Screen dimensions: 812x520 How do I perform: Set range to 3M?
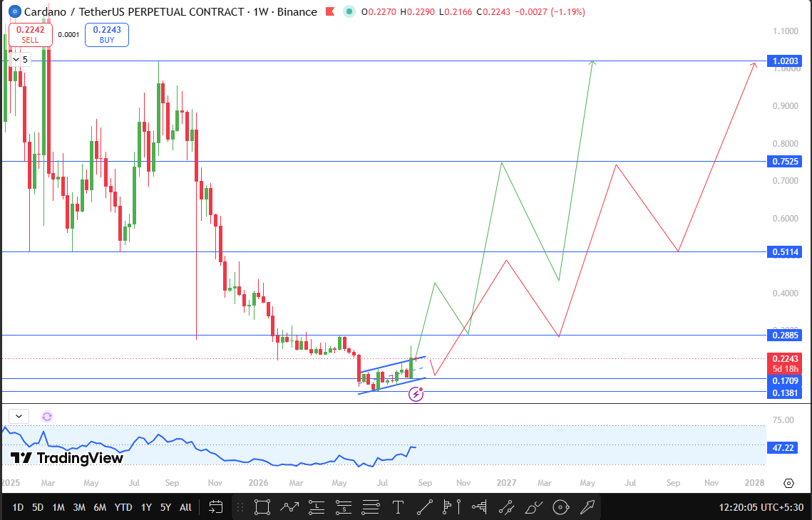[x=79, y=508]
